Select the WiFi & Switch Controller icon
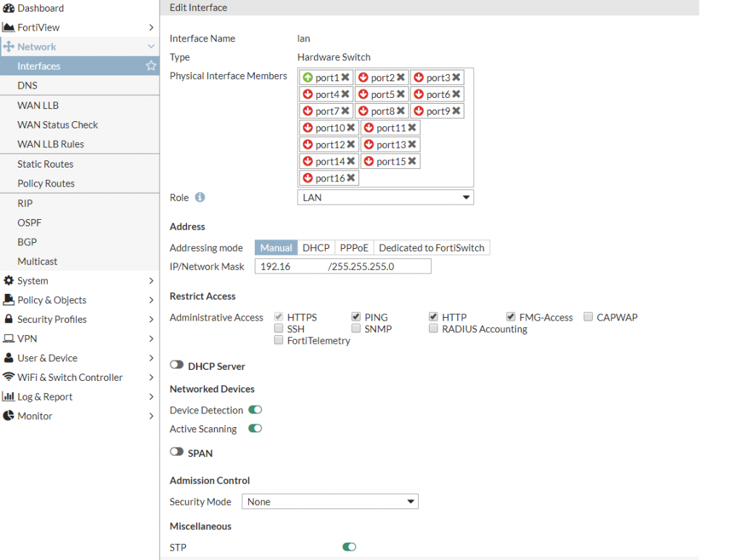This screenshot has height=560, width=743. pos(9,377)
